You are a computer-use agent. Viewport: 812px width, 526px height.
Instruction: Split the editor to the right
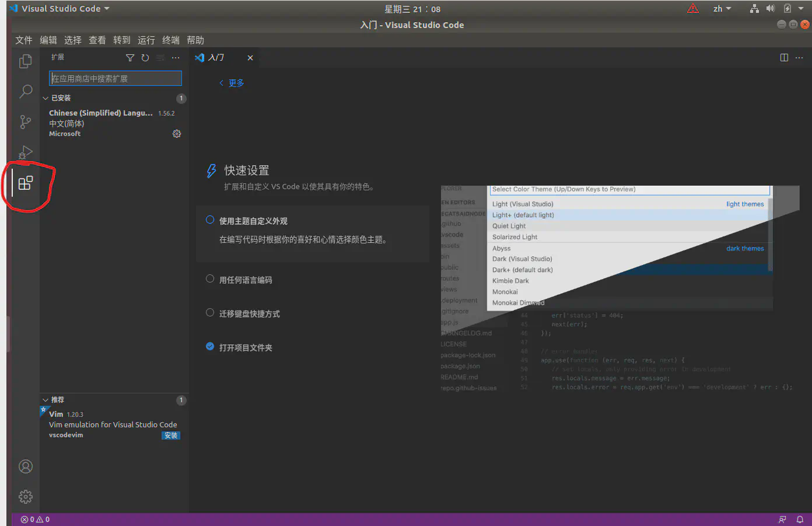pos(784,58)
